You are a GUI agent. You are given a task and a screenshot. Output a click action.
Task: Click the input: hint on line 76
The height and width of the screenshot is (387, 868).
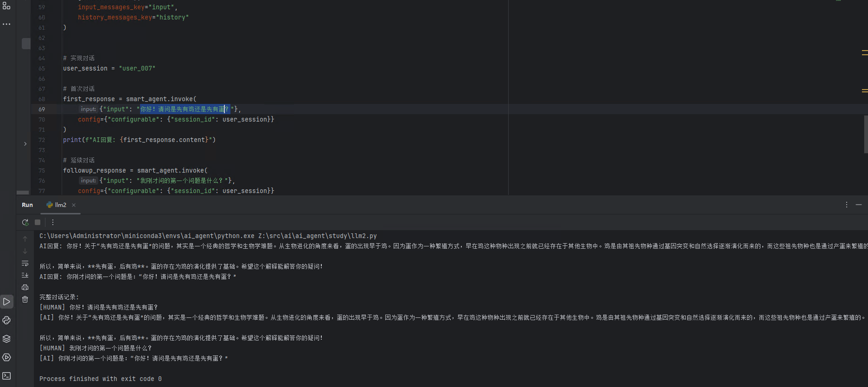pos(88,181)
